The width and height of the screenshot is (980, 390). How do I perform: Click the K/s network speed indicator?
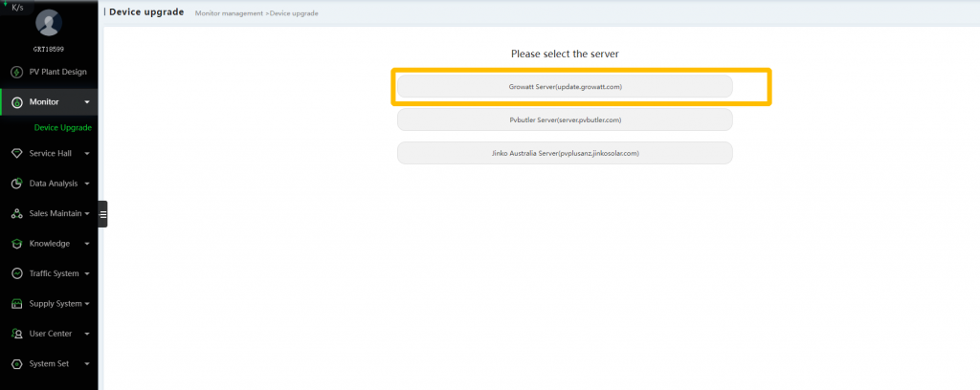click(17, 8)
